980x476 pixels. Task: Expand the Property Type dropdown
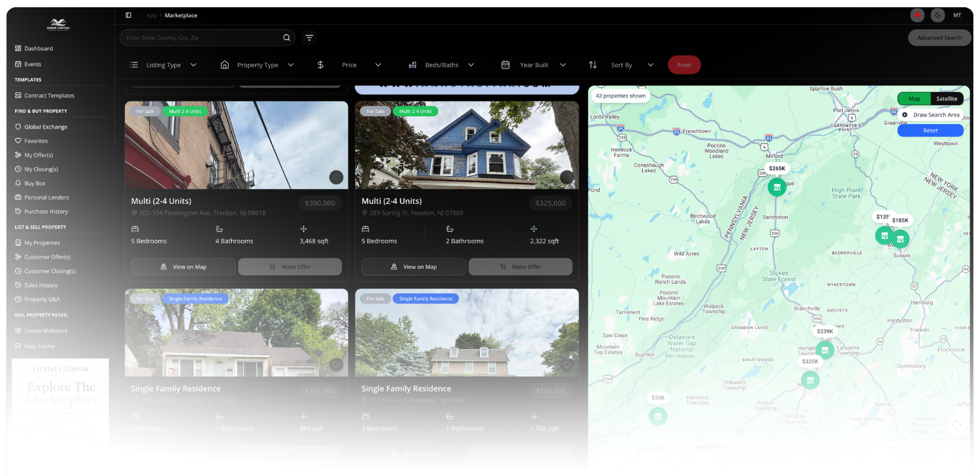[x=257, y=65]
